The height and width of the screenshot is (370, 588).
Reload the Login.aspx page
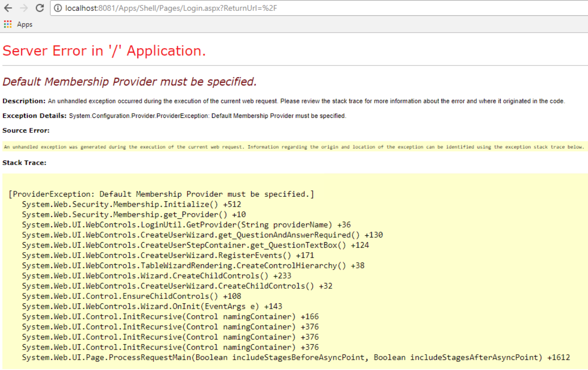(39, 8)
